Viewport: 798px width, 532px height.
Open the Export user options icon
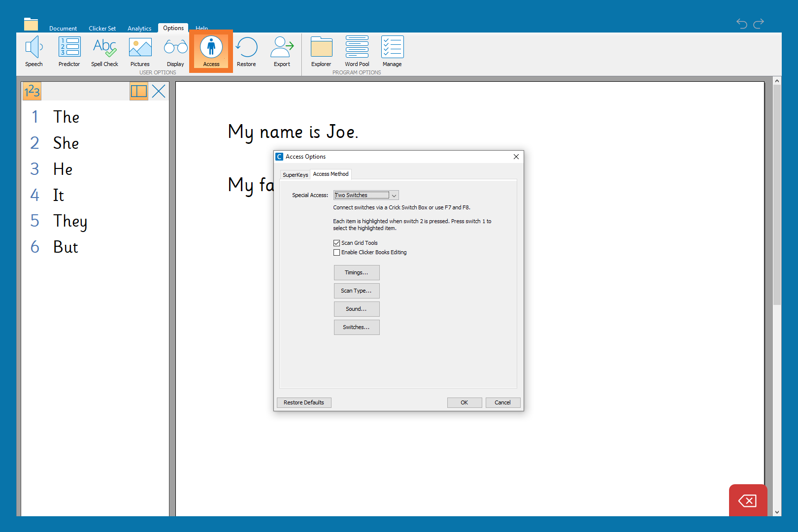282,51
